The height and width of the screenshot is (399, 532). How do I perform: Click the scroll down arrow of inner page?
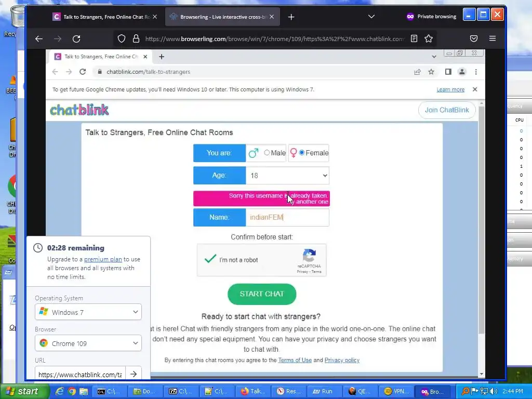point(482,374)
